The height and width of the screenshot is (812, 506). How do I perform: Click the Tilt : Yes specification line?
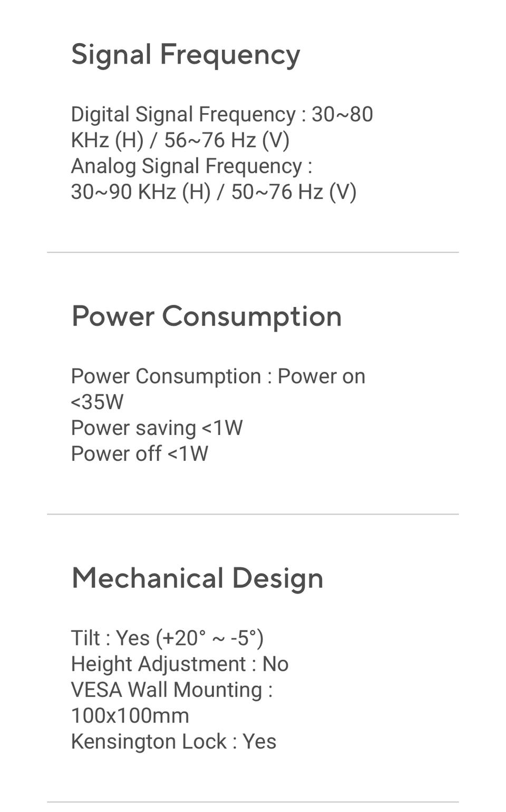[168, 638]
